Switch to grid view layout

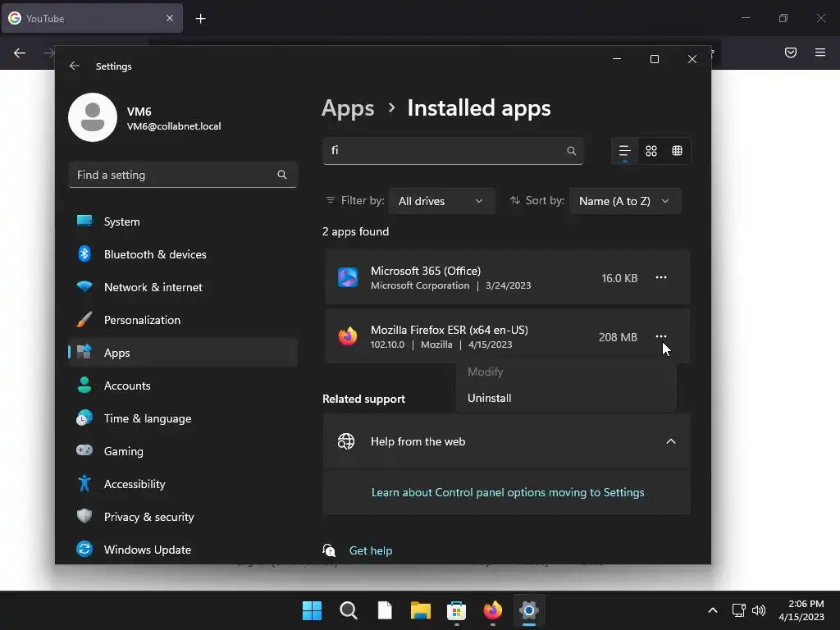pos(651,151)
